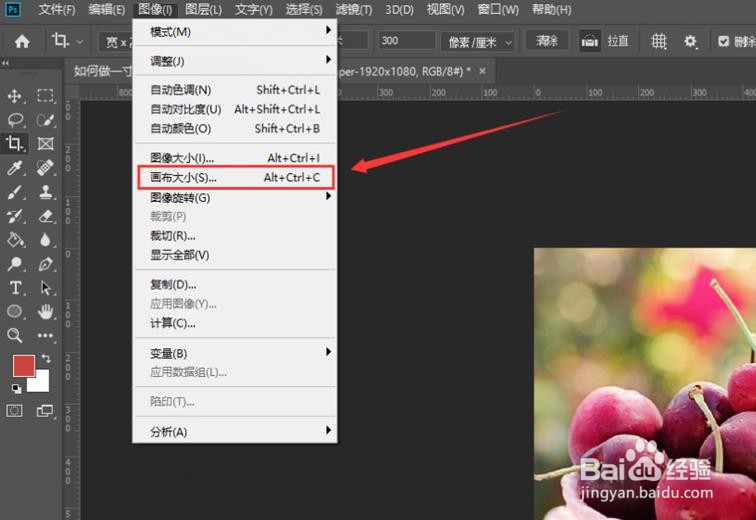Open the Edit menu
This screenshot has height=520, width=756.
point(107,10)
